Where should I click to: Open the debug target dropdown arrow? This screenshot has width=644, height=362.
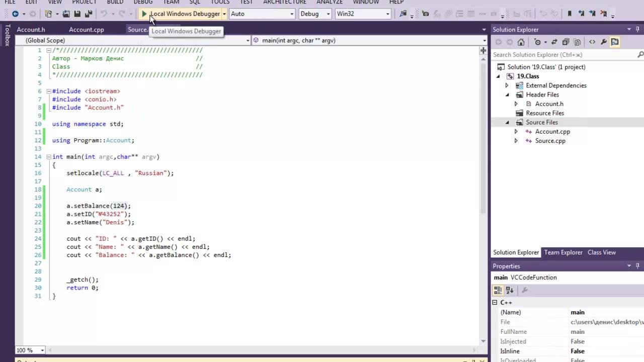224,14
